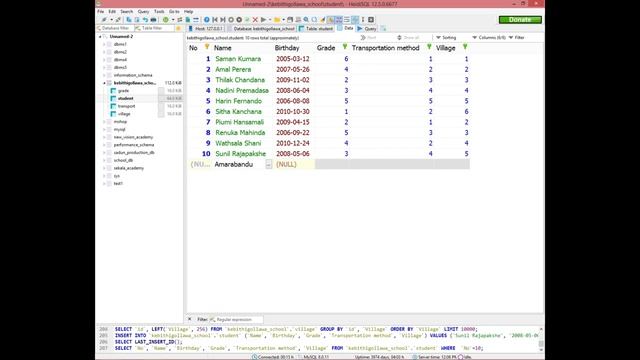The height and width of the screenshot is (360, 640).
Task: Click the green key icon in Village header
Action: coord(465,47)
